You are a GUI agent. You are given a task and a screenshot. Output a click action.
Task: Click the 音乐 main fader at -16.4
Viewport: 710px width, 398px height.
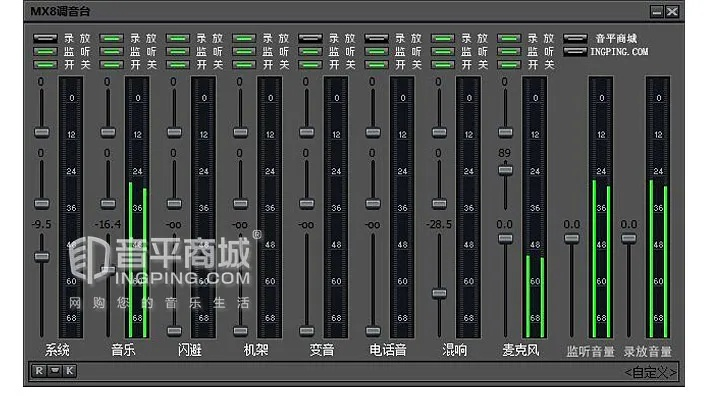point(108,271)
